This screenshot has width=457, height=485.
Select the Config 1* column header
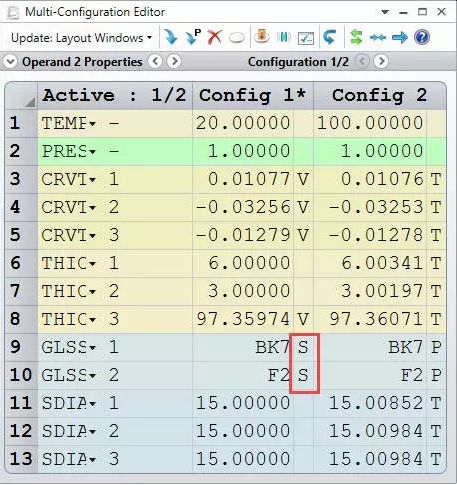click(x=253, y=95)
